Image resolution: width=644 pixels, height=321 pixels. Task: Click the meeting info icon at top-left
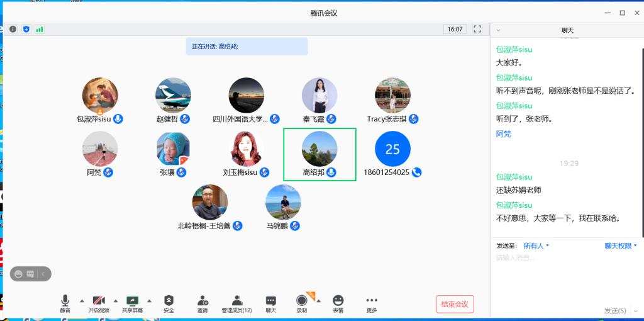coord(13,29)
